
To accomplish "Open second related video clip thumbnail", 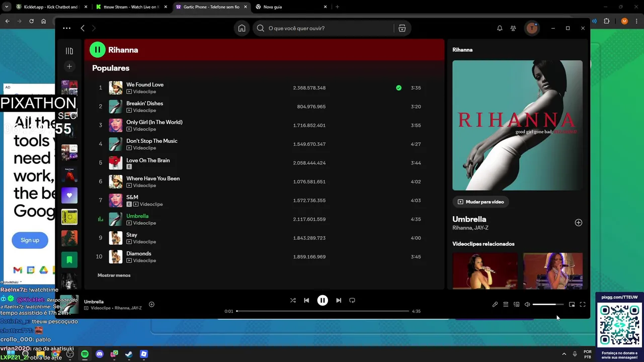I will [553, 271].
